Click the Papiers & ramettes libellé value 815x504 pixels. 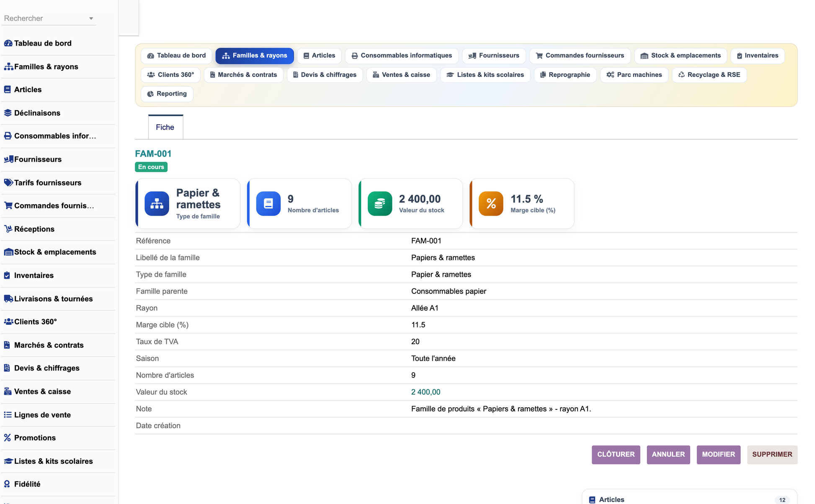click(443, 258)
